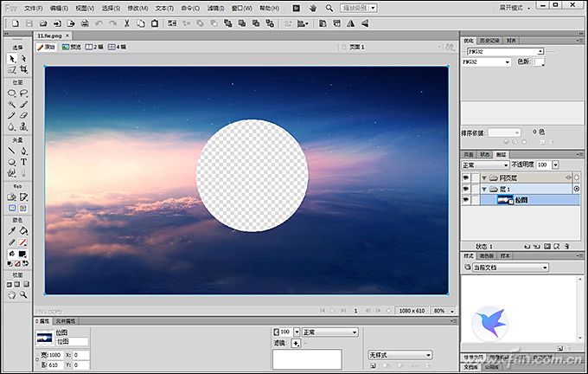Image resolution: width=588 pixels, height=374 pixels.
Task: Toggle lock box for 层 1 layer
Action: point(476,189)
